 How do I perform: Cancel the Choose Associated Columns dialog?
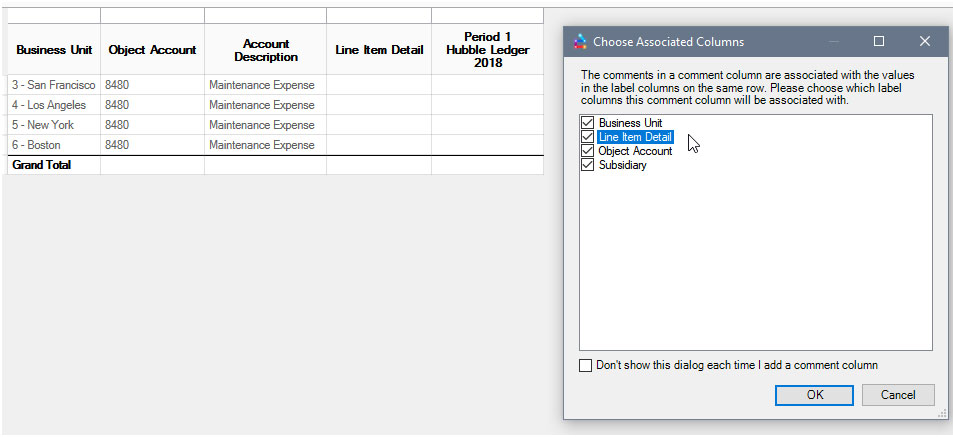point(897,395)
